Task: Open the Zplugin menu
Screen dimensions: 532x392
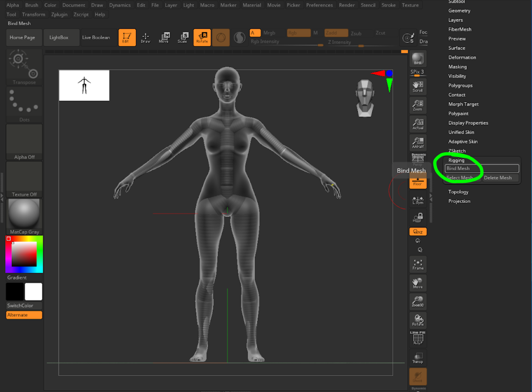Action: click(59, 14)
